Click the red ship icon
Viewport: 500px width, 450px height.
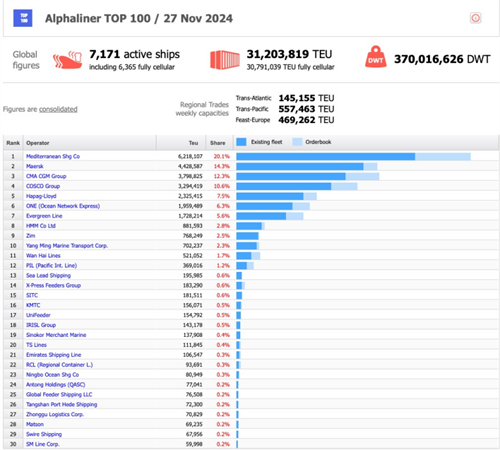coord(67,60)
